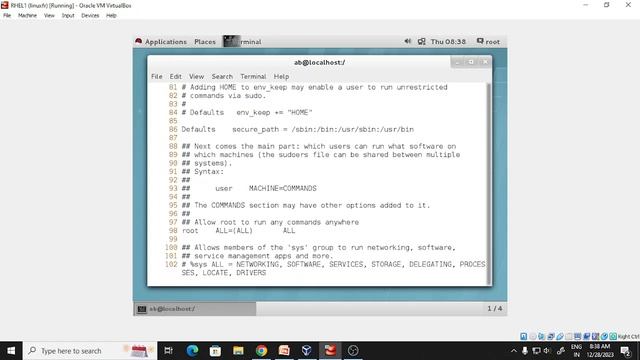Click line 97 Allow root to run commands

coord(270,222)
